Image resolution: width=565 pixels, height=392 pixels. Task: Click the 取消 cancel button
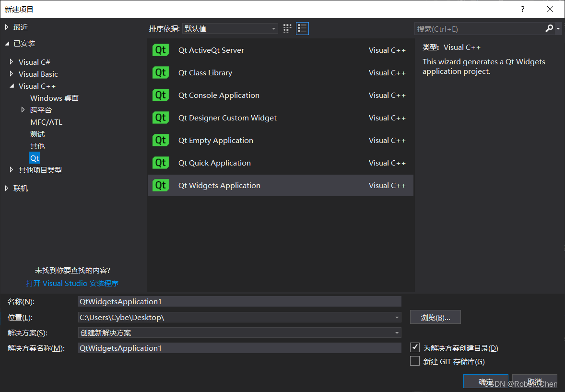click(535, 381)
